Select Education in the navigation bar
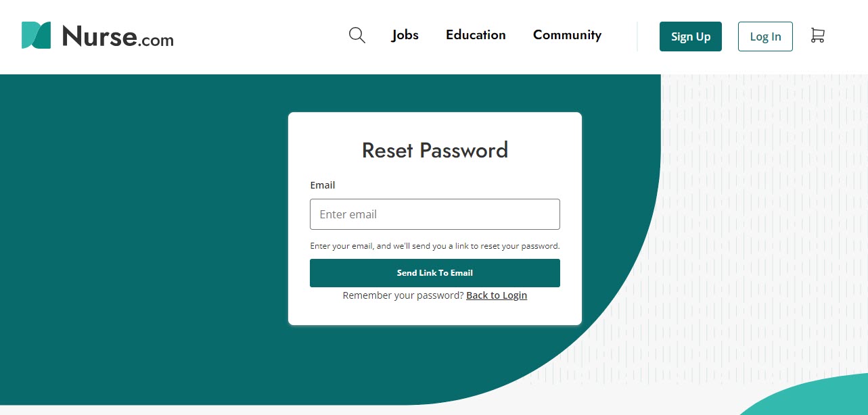This screenshot has height=415, width=868. click(x=475, y=35)
